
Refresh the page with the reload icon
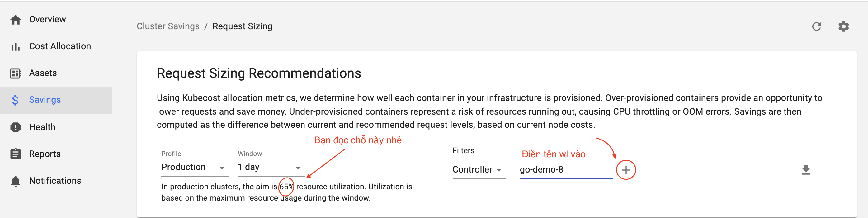[x=816, y=26]
